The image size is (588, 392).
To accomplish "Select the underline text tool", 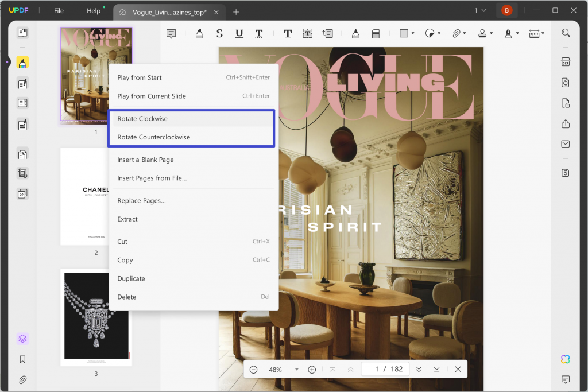I will [239, 33].
